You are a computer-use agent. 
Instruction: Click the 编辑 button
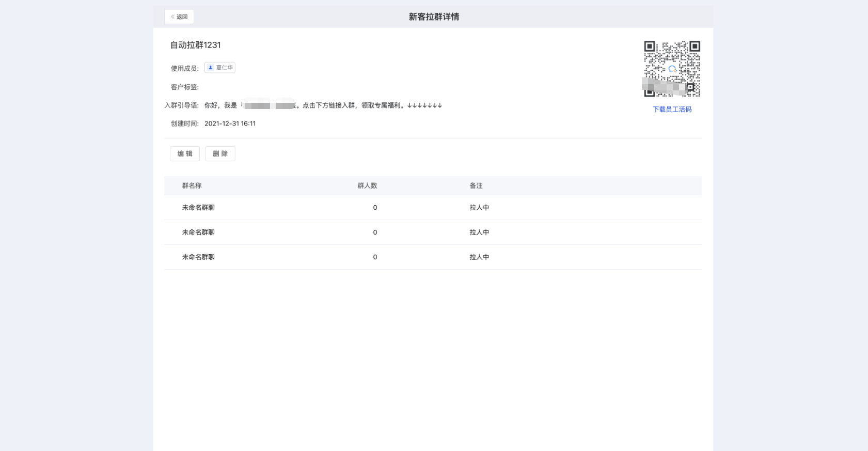[x=185, y=153]
